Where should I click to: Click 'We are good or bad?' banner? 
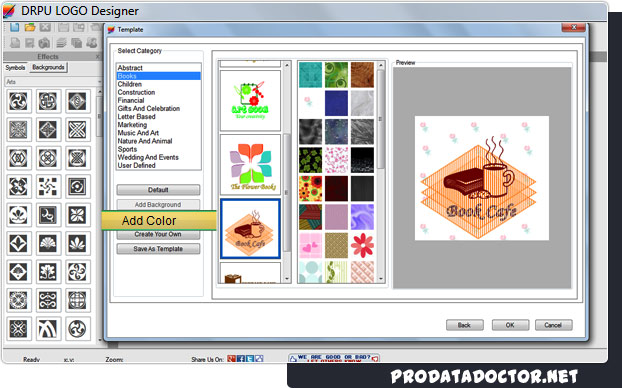[x=334, y=358]
